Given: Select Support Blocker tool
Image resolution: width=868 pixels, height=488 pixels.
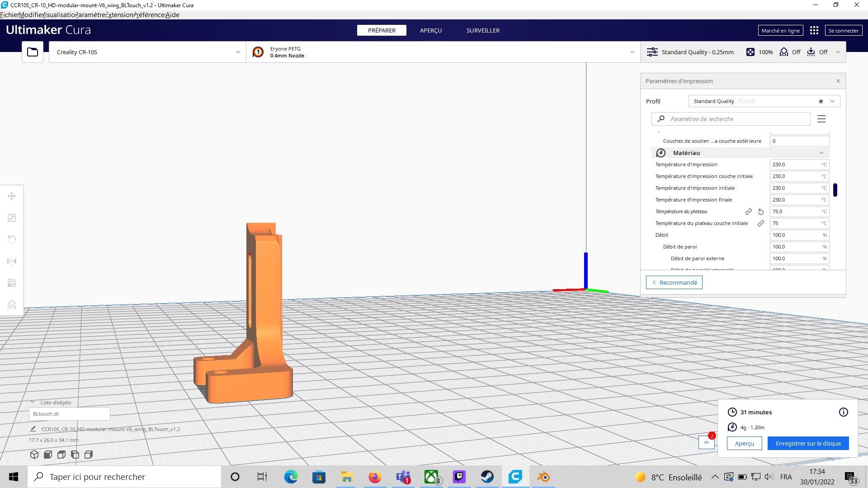Looking at the screenshot, I should (x=12, y=305).
